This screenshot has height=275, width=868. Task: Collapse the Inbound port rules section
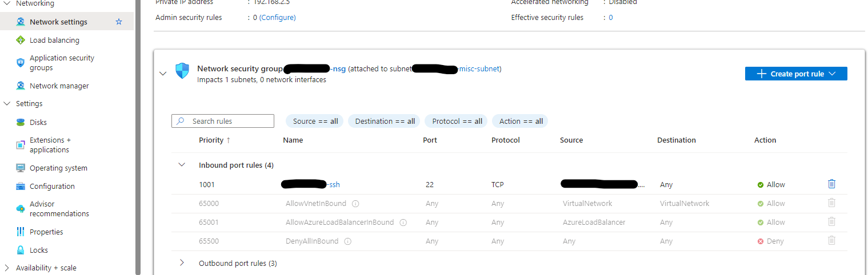click(x=182, y=165)
